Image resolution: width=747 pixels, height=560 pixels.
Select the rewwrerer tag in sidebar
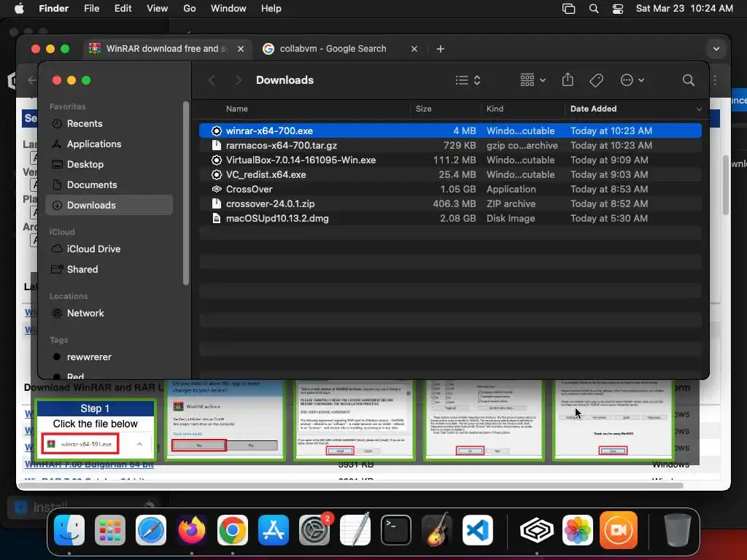point(109,357)
